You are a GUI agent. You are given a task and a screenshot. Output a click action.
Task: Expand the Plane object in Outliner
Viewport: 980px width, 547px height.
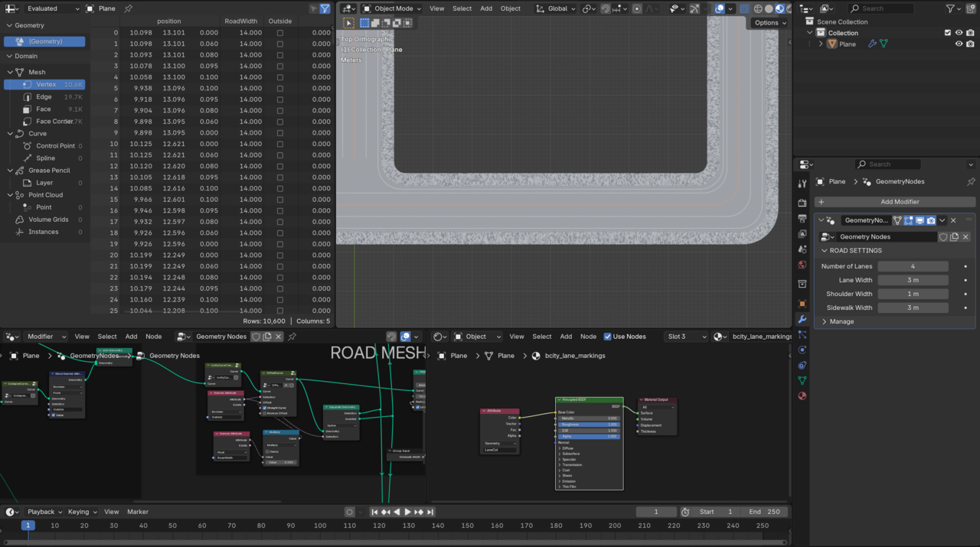[x=821, y=44]
